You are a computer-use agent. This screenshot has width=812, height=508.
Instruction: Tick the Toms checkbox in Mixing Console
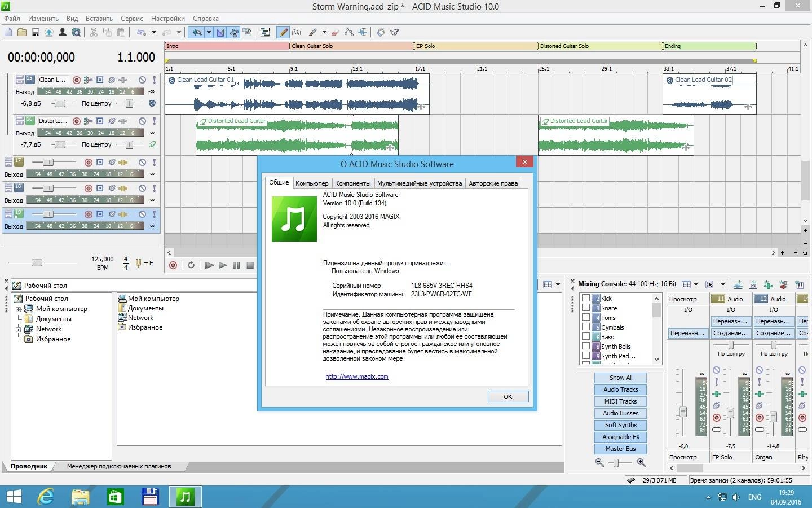[x=586, y=317]
